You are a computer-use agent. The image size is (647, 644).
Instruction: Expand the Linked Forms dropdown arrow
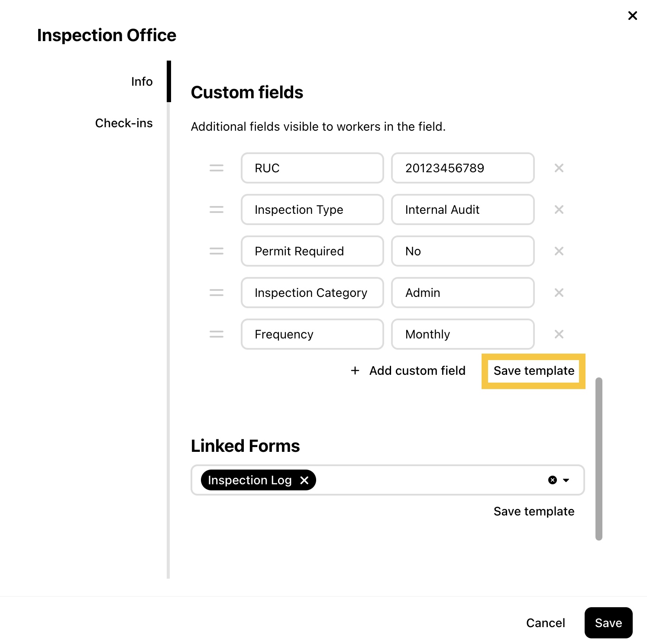tap(566, 480)
